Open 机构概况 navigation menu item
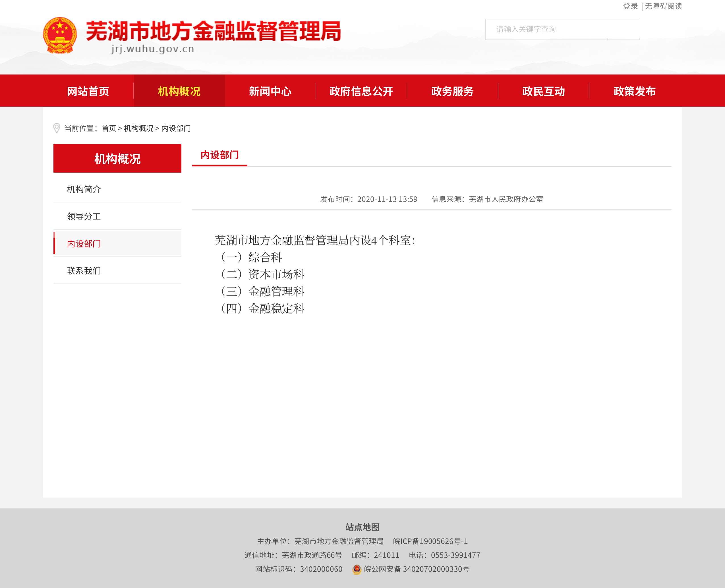 (x=179, y=91)
